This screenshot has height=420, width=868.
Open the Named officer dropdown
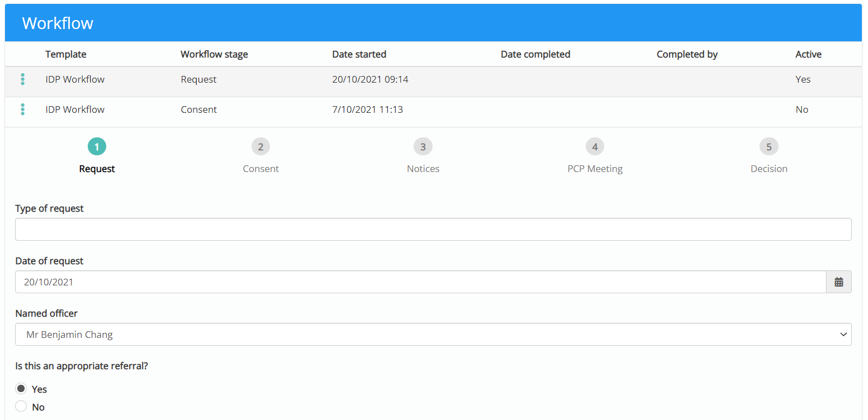click(x=433, y=335)
